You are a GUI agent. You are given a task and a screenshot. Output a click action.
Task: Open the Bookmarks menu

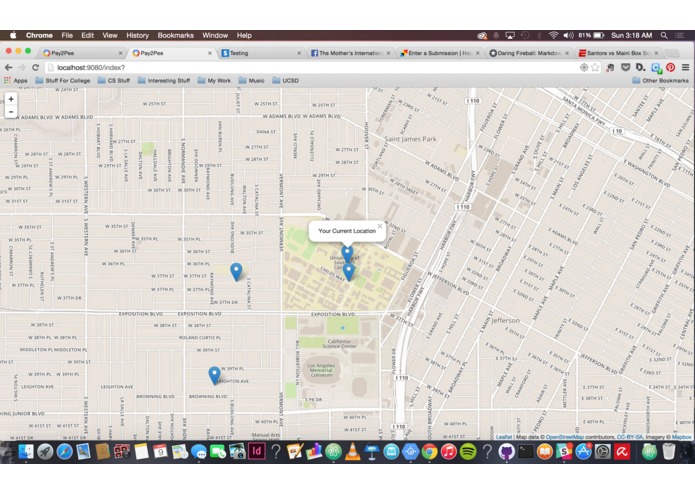(176, 35)
